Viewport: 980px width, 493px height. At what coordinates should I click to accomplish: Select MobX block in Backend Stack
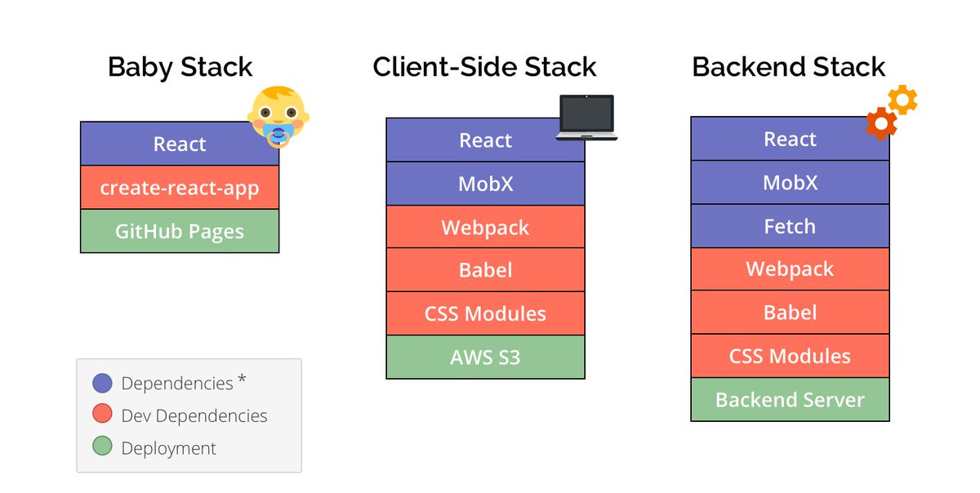(790, 182)
